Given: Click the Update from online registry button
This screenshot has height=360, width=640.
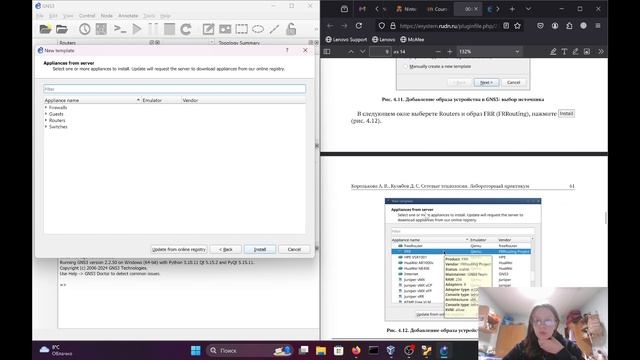Looking at the screenshot, I should coord(179,249).
